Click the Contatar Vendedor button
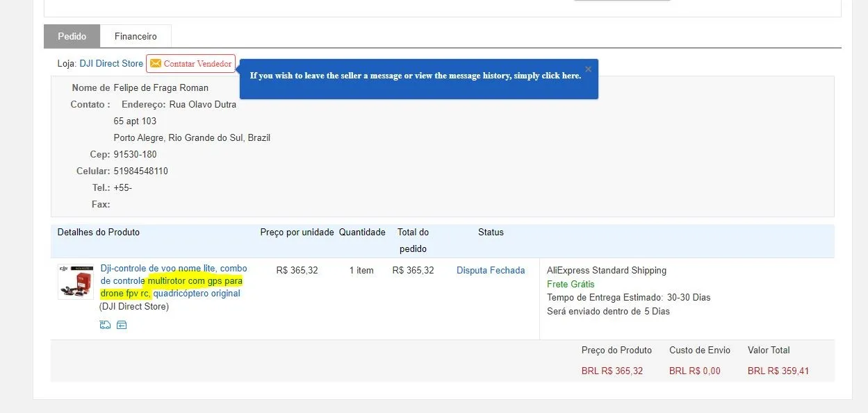Viewport: 868px width, 413px height. click(190, 63)
